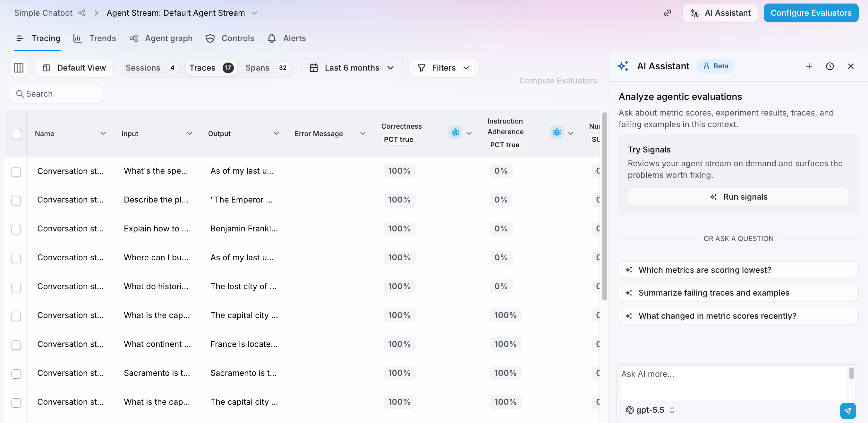Check the row with output France is locate...
Viewport: 868px width, 423px height.
pyautogui.click(x=16, y=345)
